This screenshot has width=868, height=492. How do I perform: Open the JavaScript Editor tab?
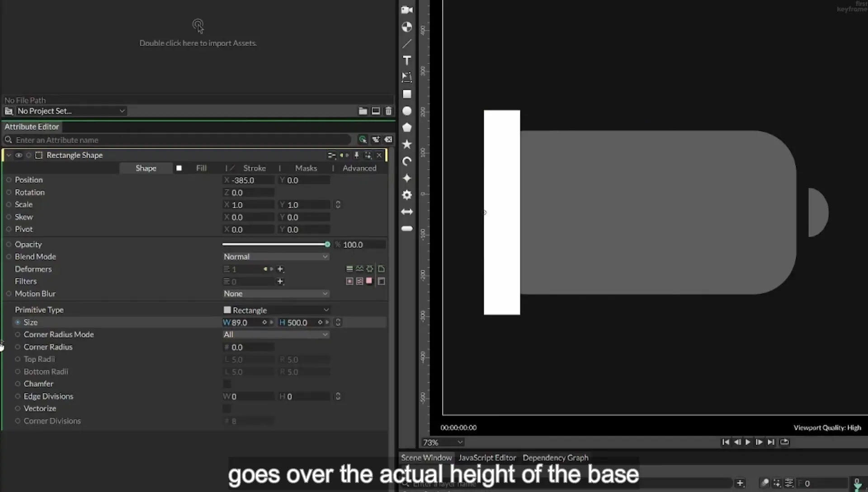tap(487, 458)
